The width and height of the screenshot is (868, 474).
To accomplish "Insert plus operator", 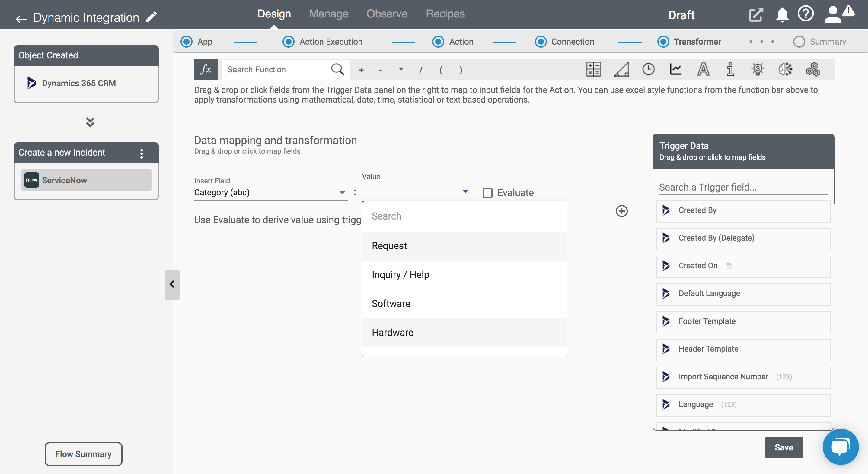I will pyautogui.click(x=361, y=70).
